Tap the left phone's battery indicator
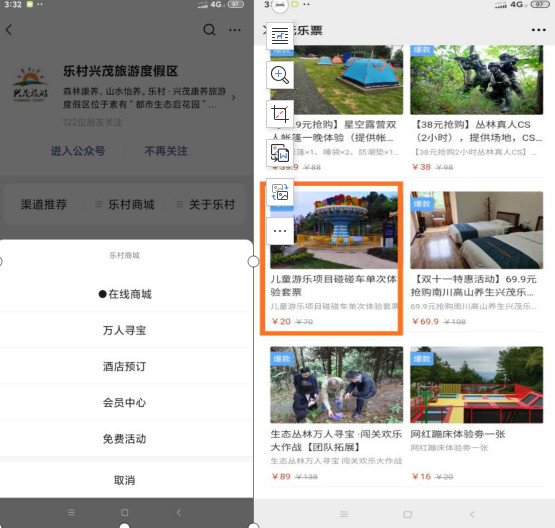555x528 pixels. tap(235, 4)
